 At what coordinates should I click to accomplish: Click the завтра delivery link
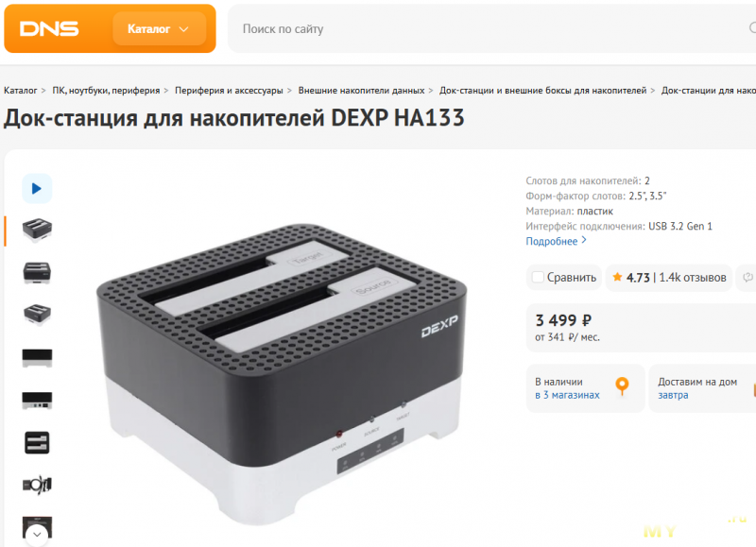click(x=673, y=395)
